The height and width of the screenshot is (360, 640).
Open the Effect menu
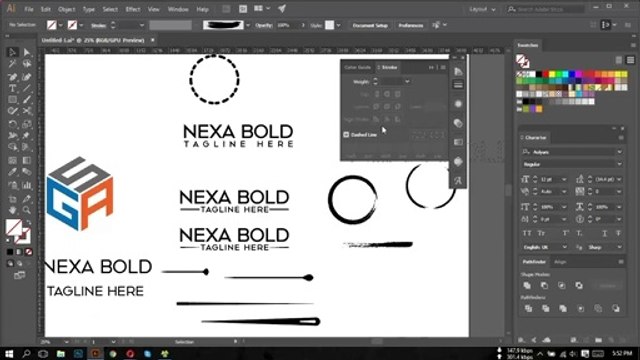click(133, 9)
